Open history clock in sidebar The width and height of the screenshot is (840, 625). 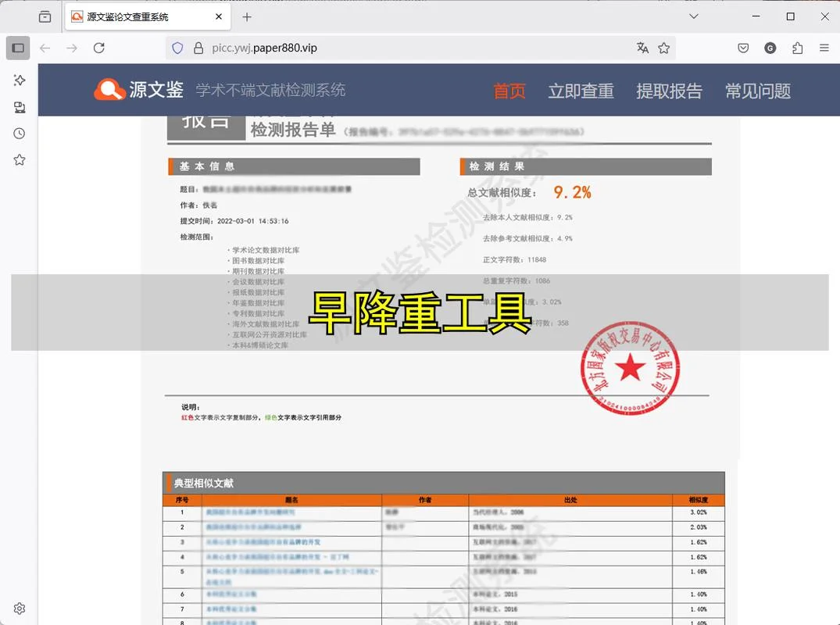(x=20, y=134)
